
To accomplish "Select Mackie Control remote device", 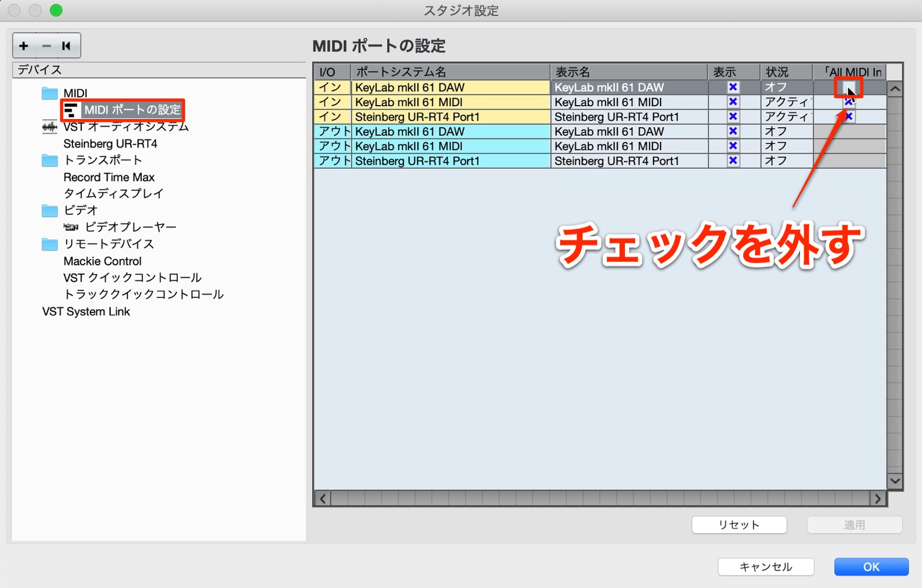I will pos(102,261).
